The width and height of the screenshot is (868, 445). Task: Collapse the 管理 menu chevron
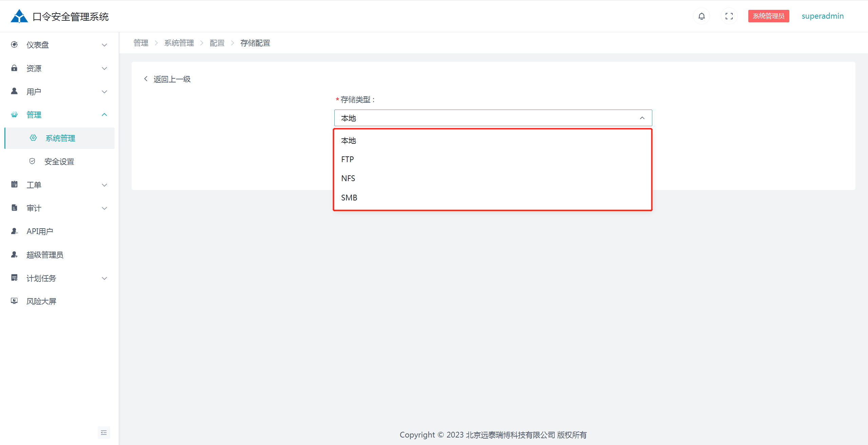tap(104, 115)
